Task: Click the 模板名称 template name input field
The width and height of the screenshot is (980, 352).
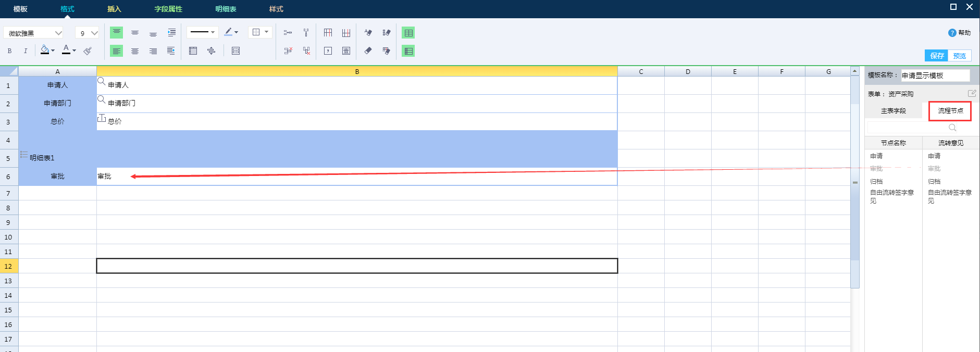Action: (x=935, y=76)
